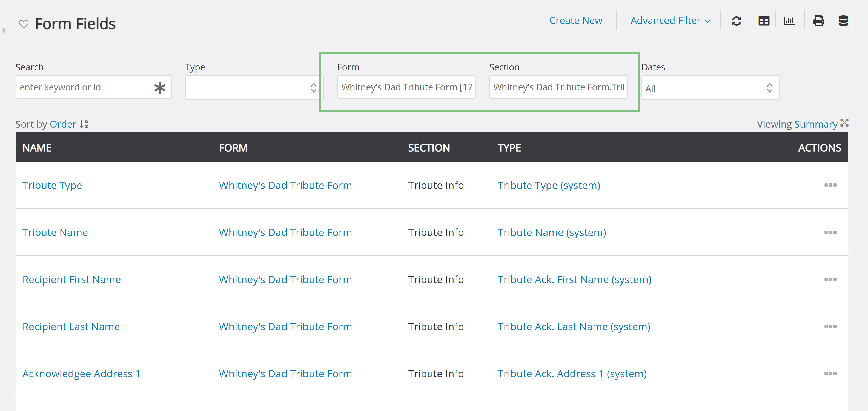This screenshot has height=411, width=868.
Task: Open the table grid view icon
Action: click(764, 21)
